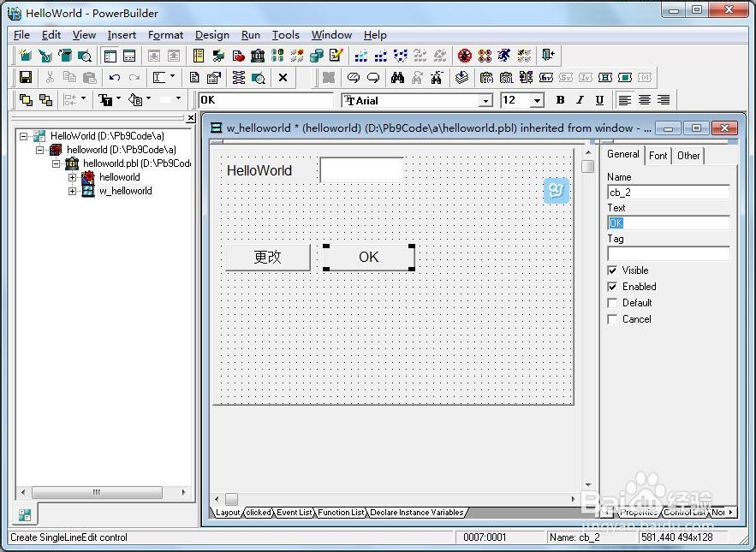The width and height of the screenshot is (756, 552).
Task: Open the Library painter (building icon)
Action: click(258, 56)
